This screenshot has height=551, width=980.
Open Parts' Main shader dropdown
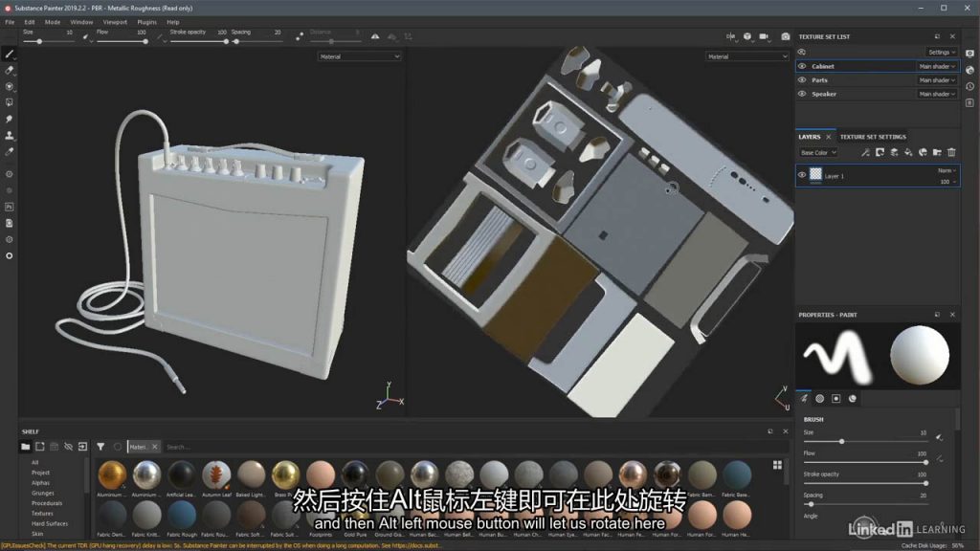[x=937, y=80]
